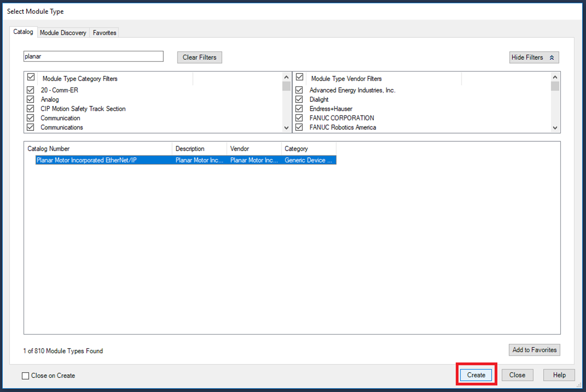Viewport: 586px width, 392px height.
Task: Collapse filters with Hide Filters button
Action: click(x=533, y=57)
